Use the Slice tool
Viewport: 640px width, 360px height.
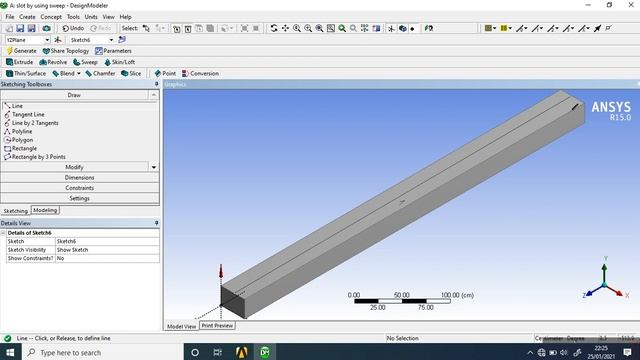tap(131, 73)
